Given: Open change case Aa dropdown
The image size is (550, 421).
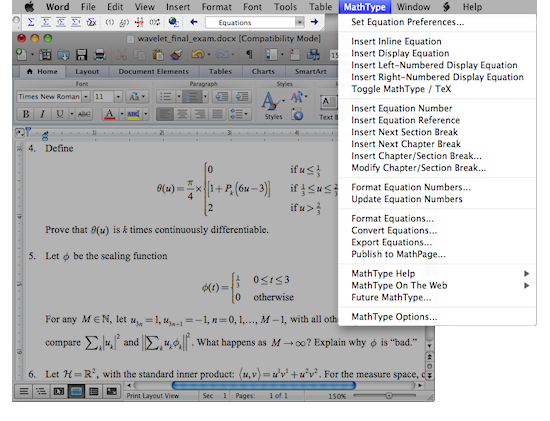Looking at the screenshot, I should (137, 96).
